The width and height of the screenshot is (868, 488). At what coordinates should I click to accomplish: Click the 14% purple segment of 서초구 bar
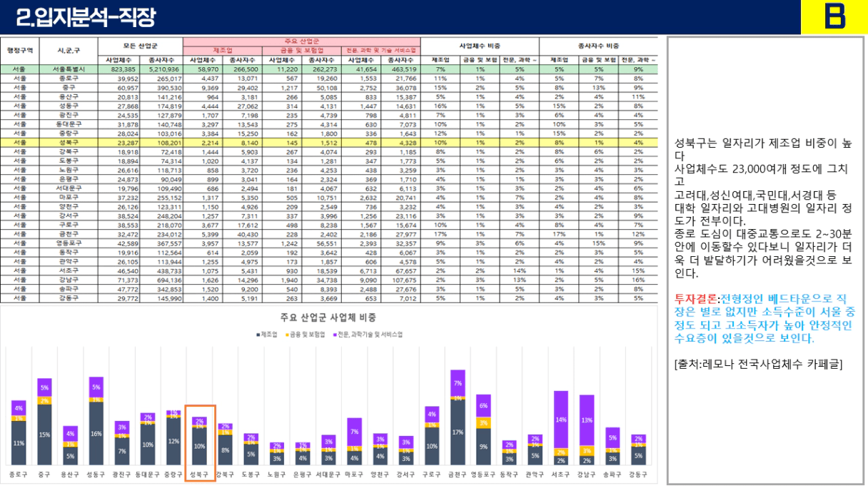[x=561, y=420]
